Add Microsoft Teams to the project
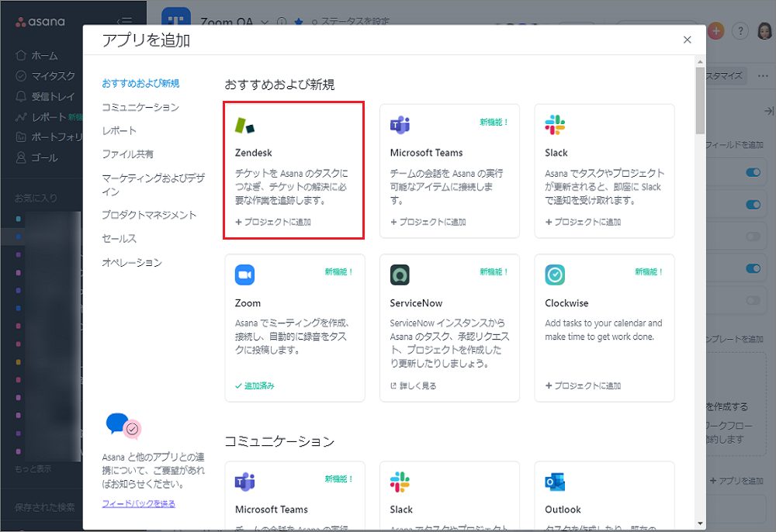The image size is (776, 532). tap(428, 222)
